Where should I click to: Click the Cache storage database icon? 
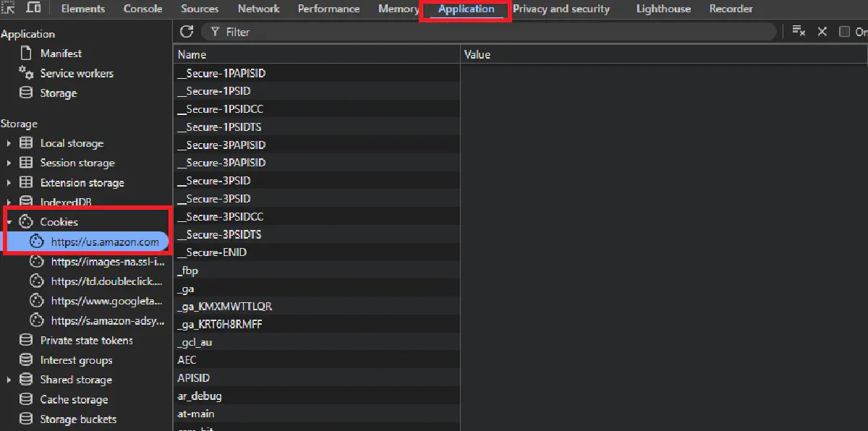[26, 399]
